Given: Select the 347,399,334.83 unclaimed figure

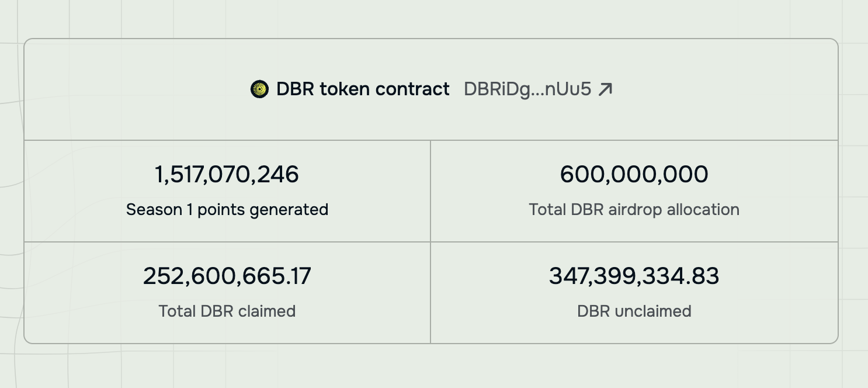Looking at the screenshot, I should [x=634, y=275].
